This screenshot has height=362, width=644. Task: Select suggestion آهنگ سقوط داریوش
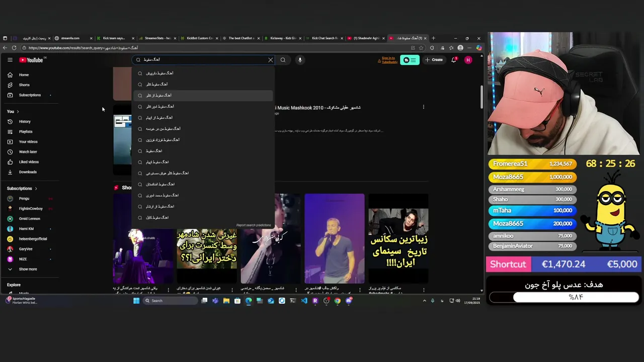[x=203, y=73]
